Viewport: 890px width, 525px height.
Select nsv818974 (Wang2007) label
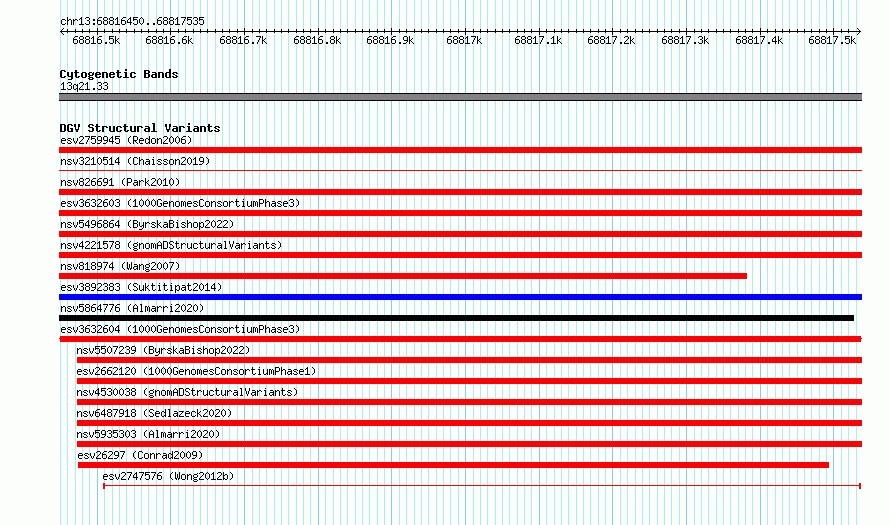pyautogui.click(x=120, y=266)
